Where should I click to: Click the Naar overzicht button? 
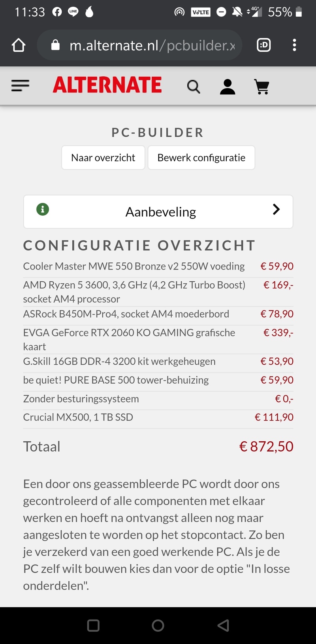103,158
